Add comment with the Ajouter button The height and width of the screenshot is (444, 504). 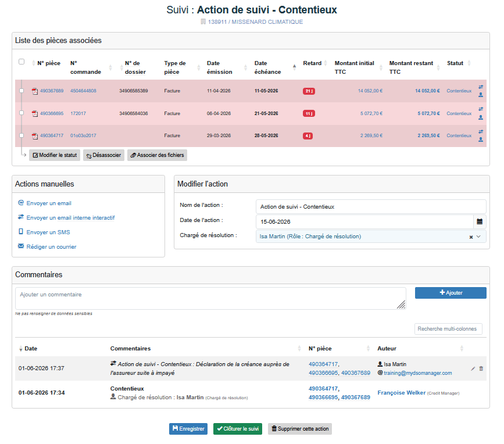point(451,293)
